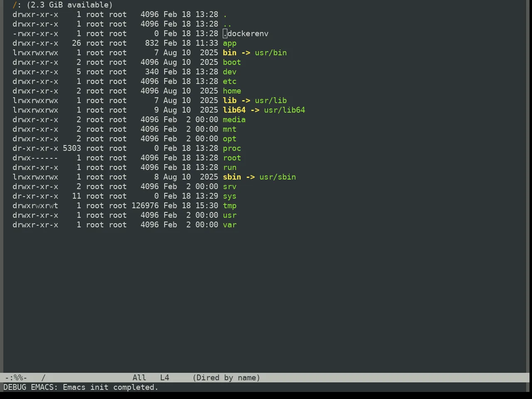Click permissions 'drwxrwxrwt' of tmp
This screenshot has height=399, width=532.
coord(35,206)
